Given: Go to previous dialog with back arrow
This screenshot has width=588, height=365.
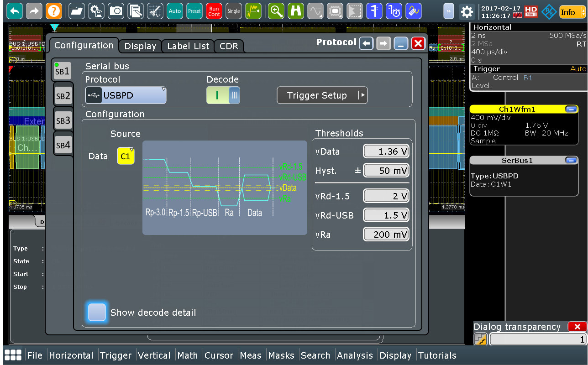Looking at the screenshot, I should pos(366,44).
